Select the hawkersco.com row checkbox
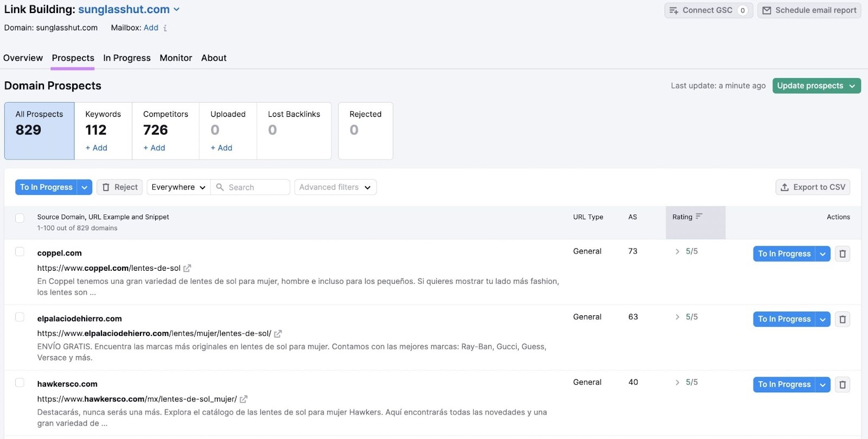 click(x=20, y=383)
